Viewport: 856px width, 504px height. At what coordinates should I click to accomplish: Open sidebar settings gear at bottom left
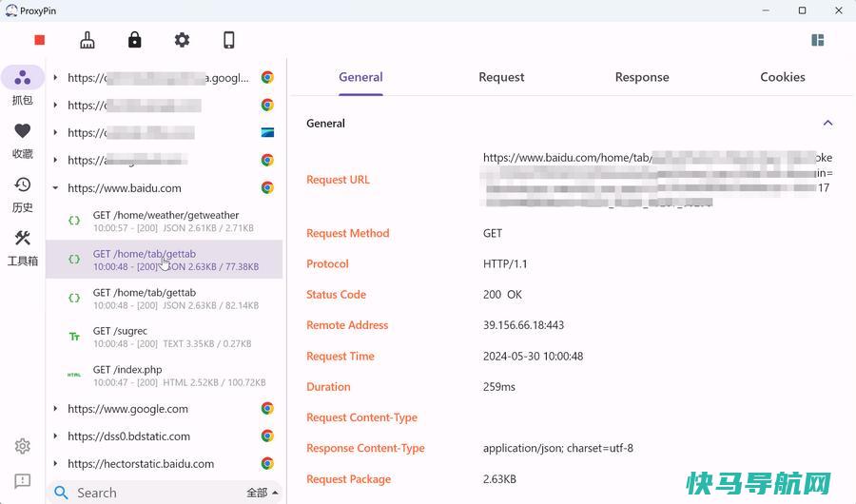coord(23,446)
